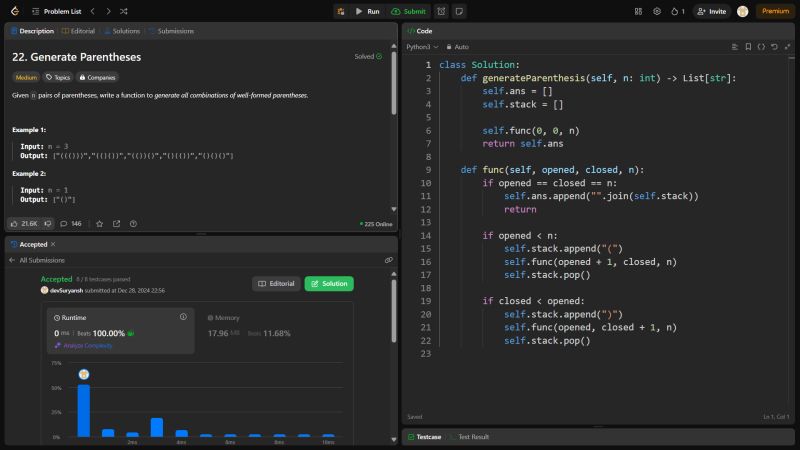Go to the next problem arrow
The height and width of the screenshot is (450, 800).
pyautogui.click(x=108, y=11)
